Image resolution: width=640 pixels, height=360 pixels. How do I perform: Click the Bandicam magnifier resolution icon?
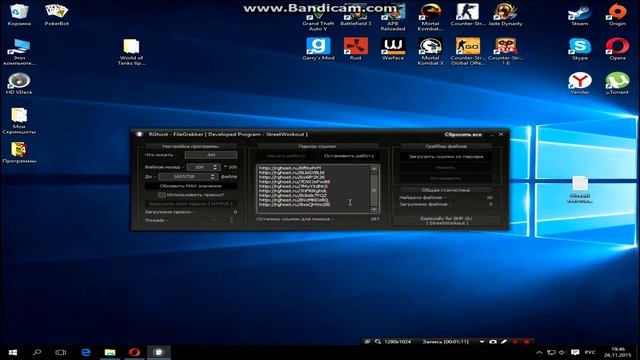pyautogui.click(x=378, y=341)
